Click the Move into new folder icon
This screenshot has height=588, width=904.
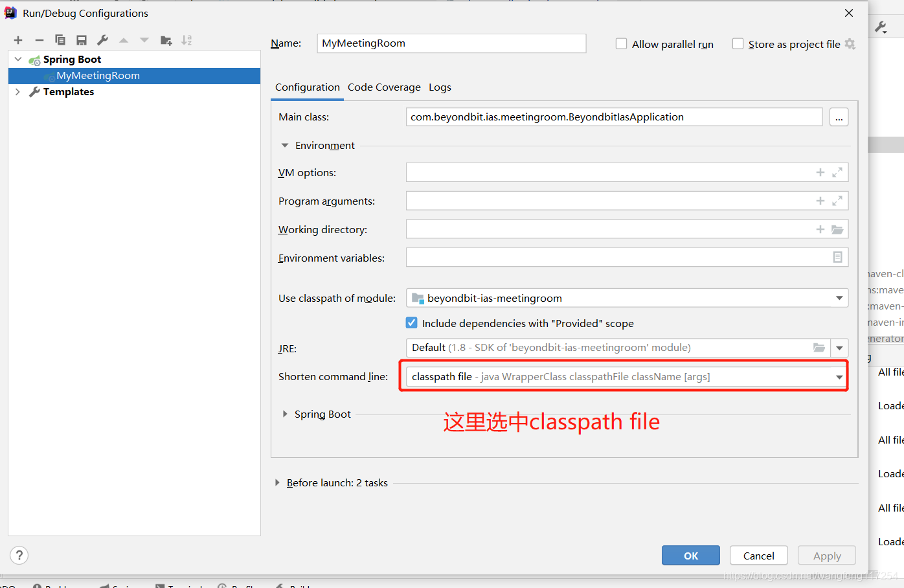coord(166,40)
